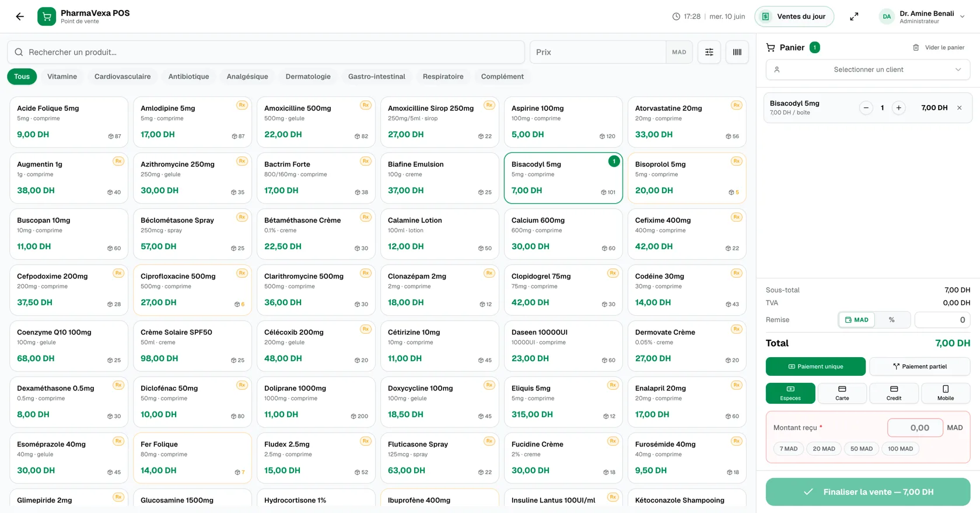Select Mobile payment method
This screenshot has height=513, width=980.
[x=946, y=393]
